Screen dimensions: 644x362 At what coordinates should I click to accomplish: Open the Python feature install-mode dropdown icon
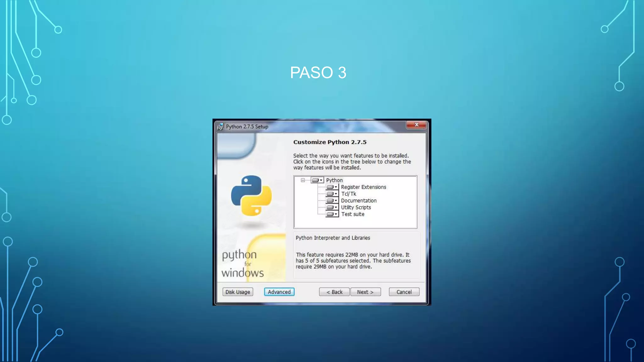317,180
